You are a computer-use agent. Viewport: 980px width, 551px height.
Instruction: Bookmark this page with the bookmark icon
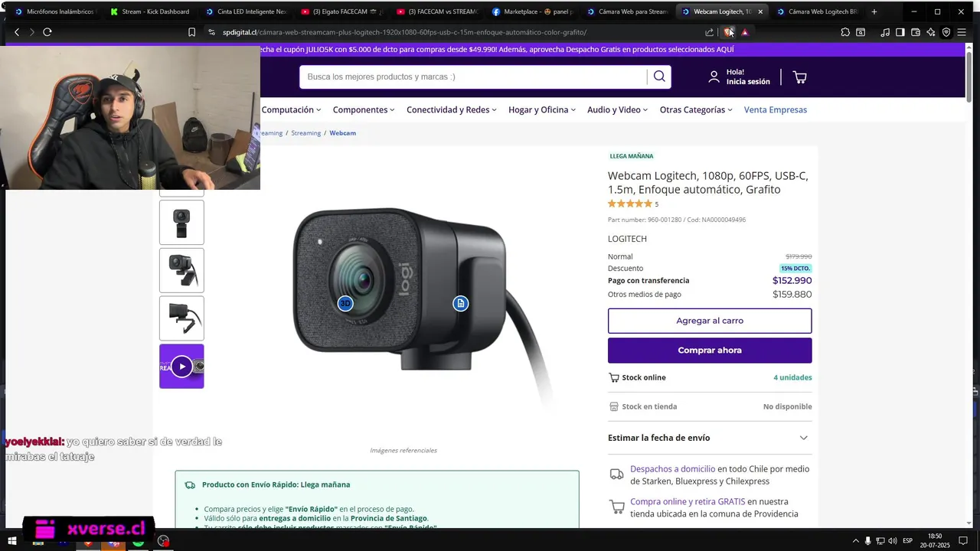tap(191, 32)
